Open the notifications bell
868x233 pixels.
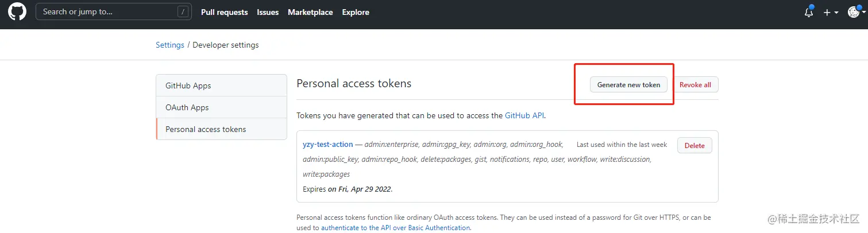(809, 12)
